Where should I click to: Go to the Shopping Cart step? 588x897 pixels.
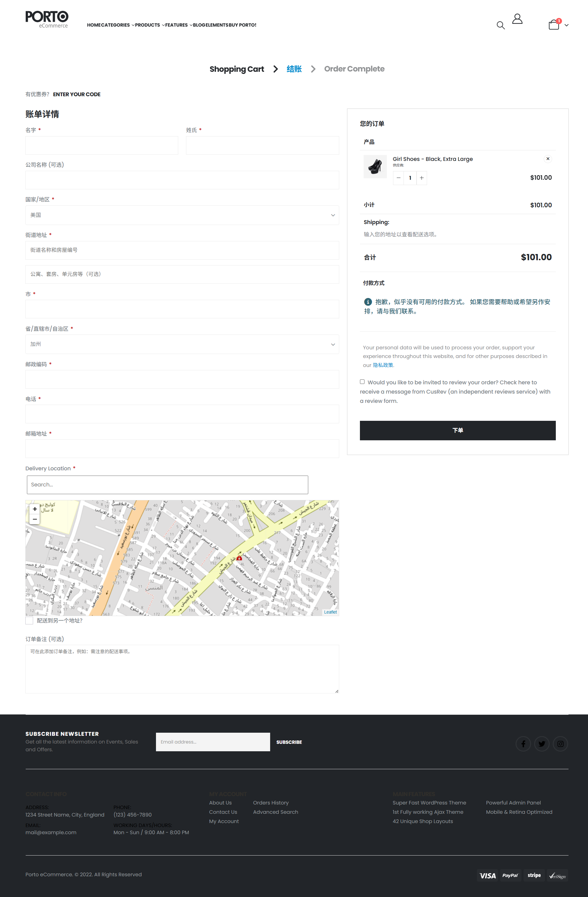pos(236,69)
